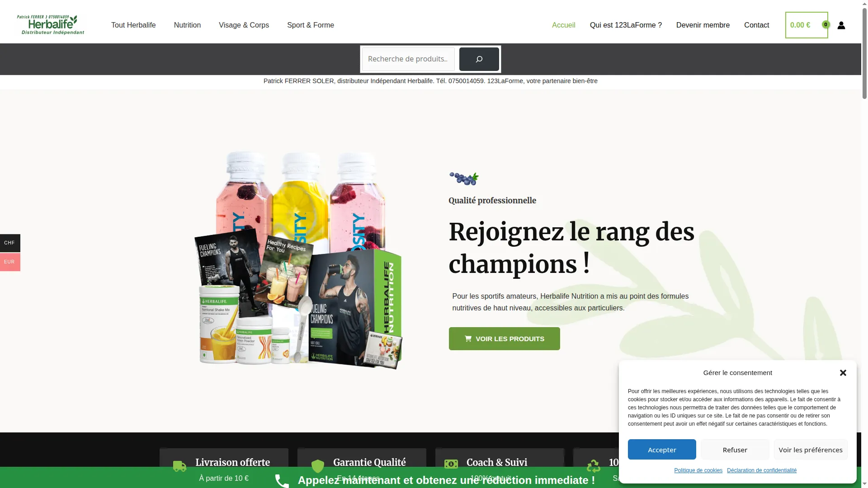This screenshot has width=868, height=488.
Task: Click the delivery truck icon
Action: [x=179, y=466]
